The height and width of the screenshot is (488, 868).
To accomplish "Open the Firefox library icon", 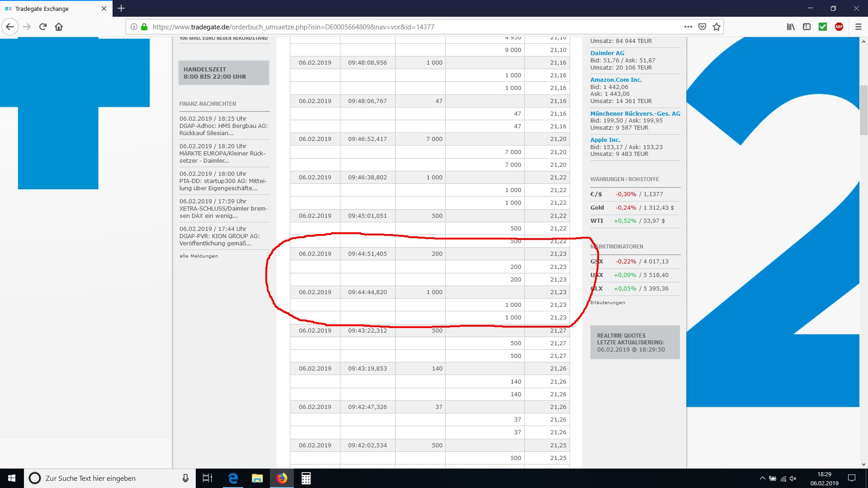I will [791, 27].
